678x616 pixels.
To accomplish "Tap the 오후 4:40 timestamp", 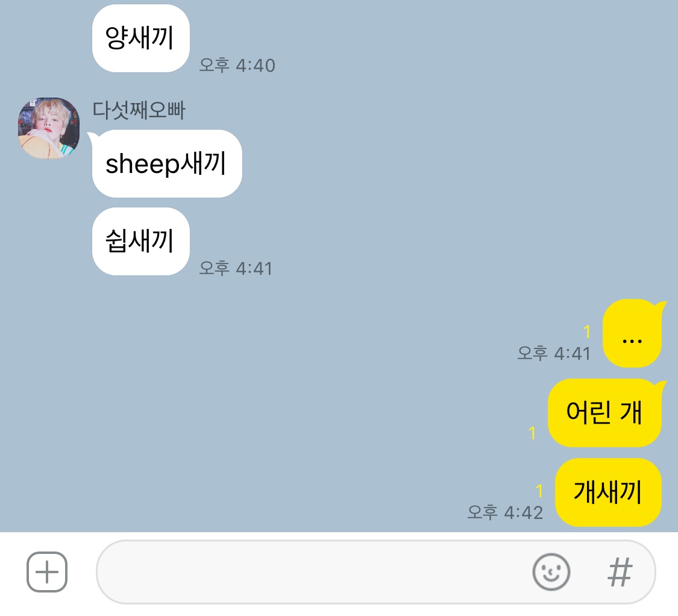I will tap(237, 65).
